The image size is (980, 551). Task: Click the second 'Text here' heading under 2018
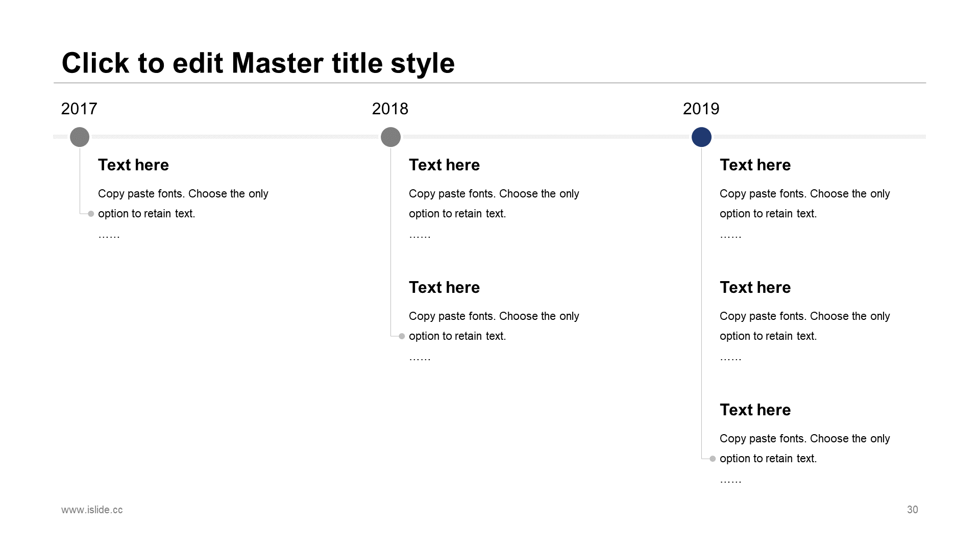click(444, 287)
